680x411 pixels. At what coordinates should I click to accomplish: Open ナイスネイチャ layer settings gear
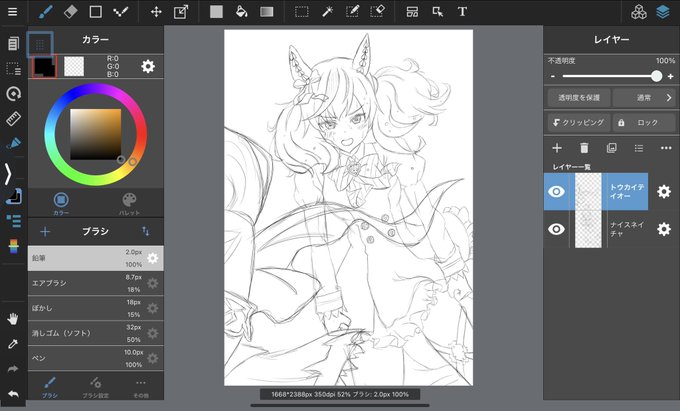(x=664, y=229)
